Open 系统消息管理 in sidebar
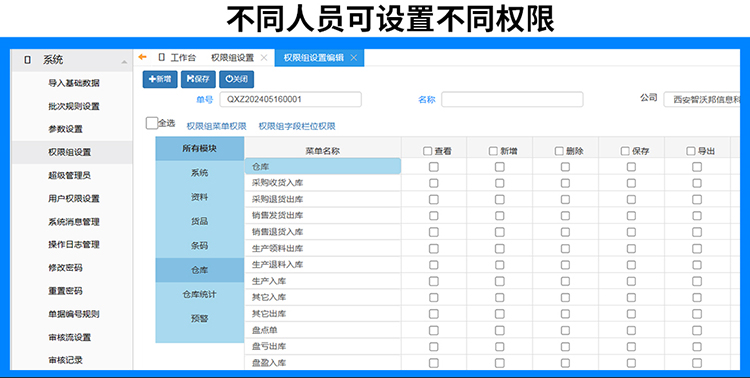 (74, 222)
